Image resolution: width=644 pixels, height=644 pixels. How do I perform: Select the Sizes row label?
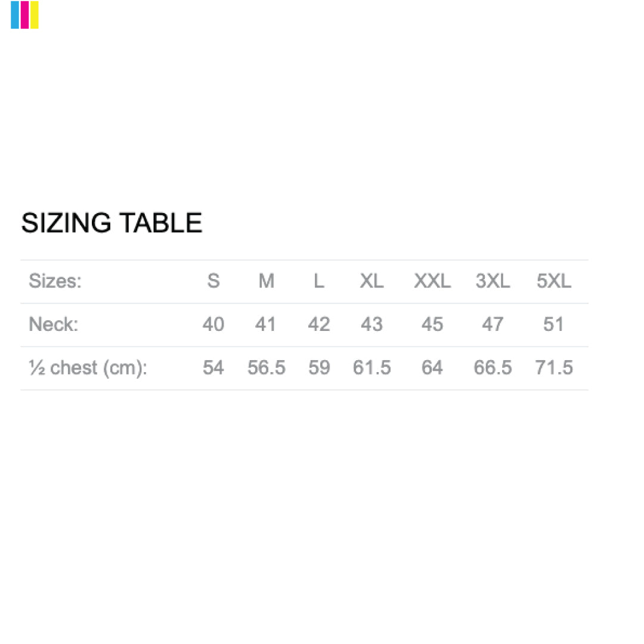coord(55,281)
